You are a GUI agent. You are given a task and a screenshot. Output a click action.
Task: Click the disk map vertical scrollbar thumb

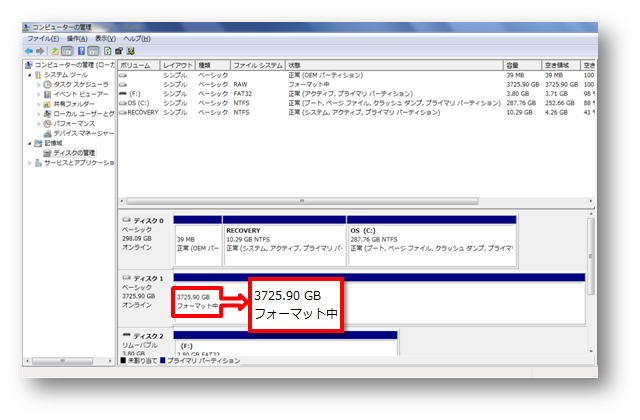coord(590,256)
